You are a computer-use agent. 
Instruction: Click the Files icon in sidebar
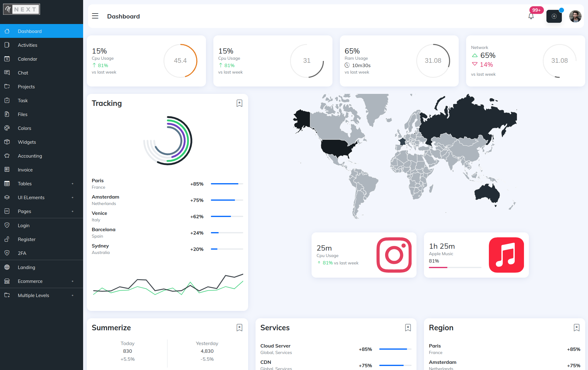point(7,114)
